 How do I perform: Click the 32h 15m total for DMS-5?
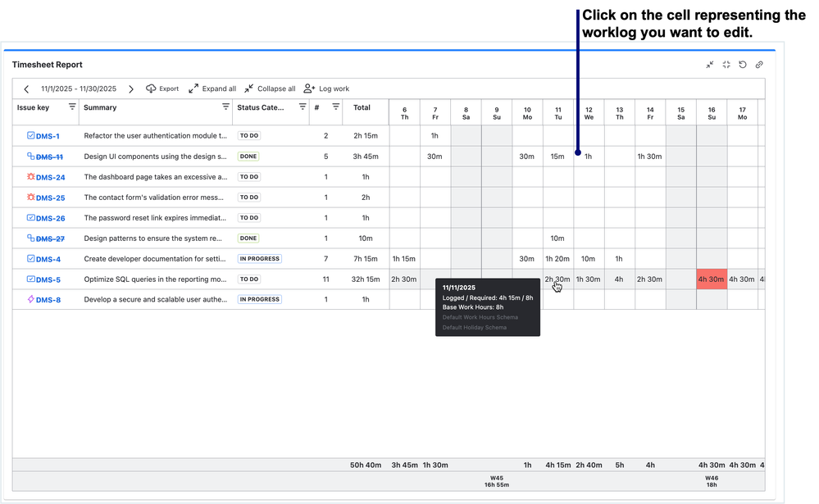point(366,279)
